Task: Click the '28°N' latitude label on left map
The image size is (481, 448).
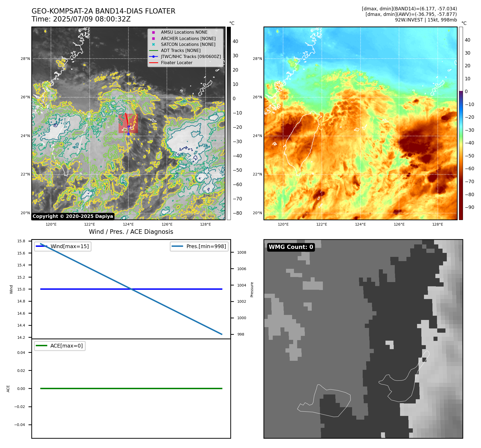Action: click(25, 59)
